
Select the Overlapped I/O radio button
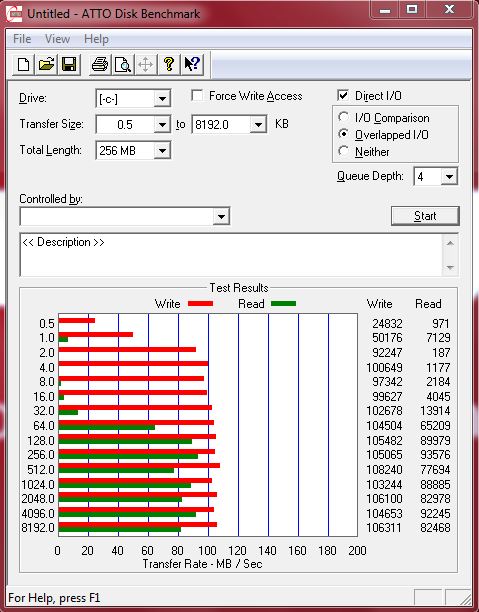344,134
